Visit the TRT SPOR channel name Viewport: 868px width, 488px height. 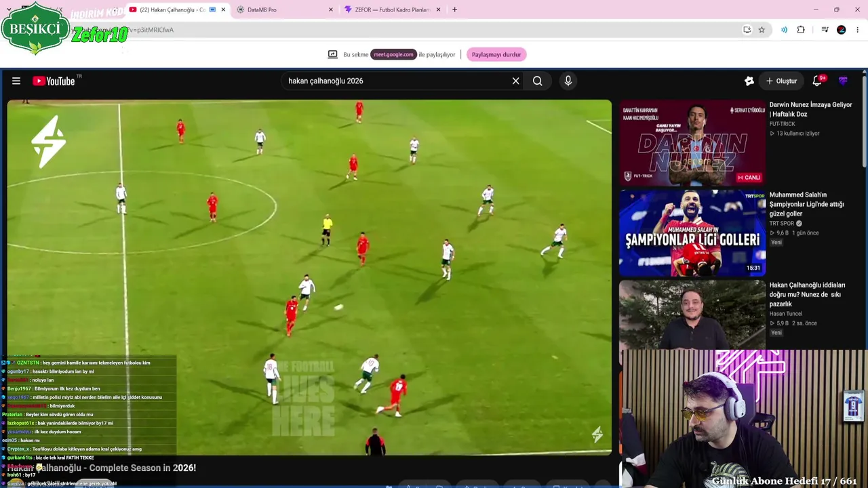pos(782,224)
